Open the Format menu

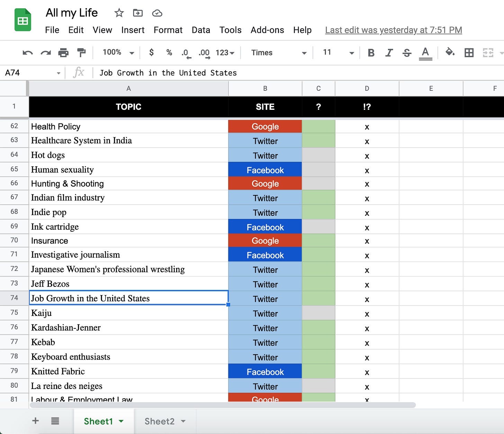coord(168,30)
